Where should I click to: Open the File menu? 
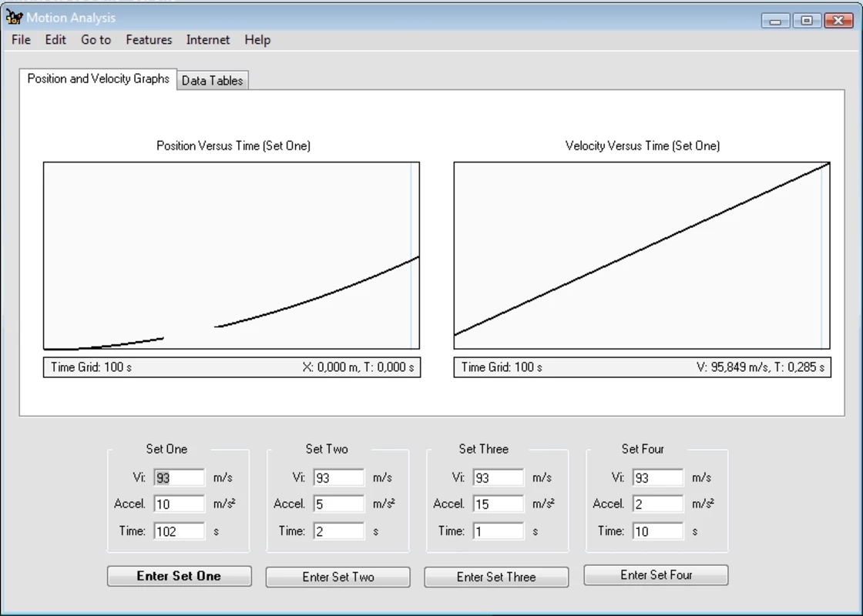21,39
